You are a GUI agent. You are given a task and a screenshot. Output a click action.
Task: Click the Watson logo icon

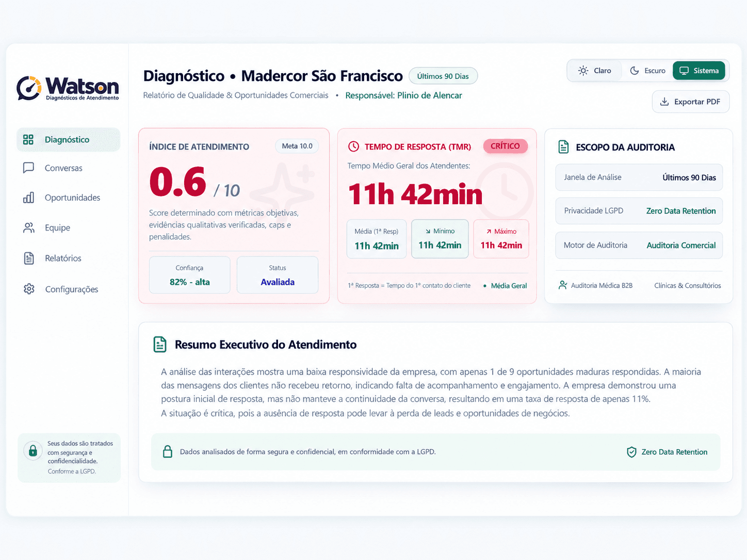coord(29,88)
